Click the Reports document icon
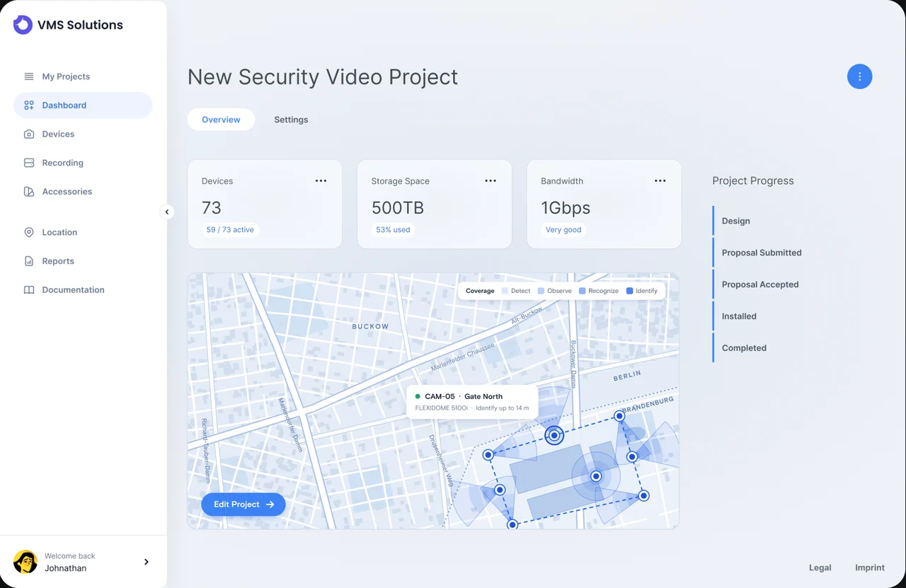The width and height of the screenshot is (906, 588). [x=29, y=261]
